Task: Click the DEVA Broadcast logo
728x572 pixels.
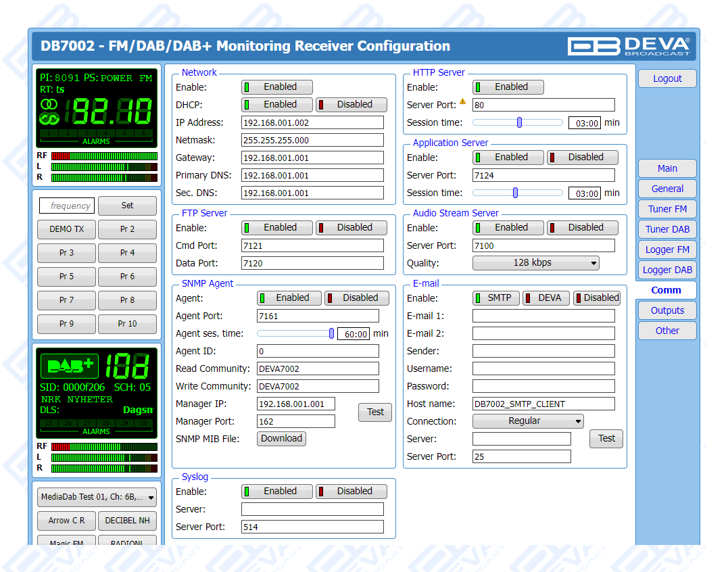Action: pos(628,46)
